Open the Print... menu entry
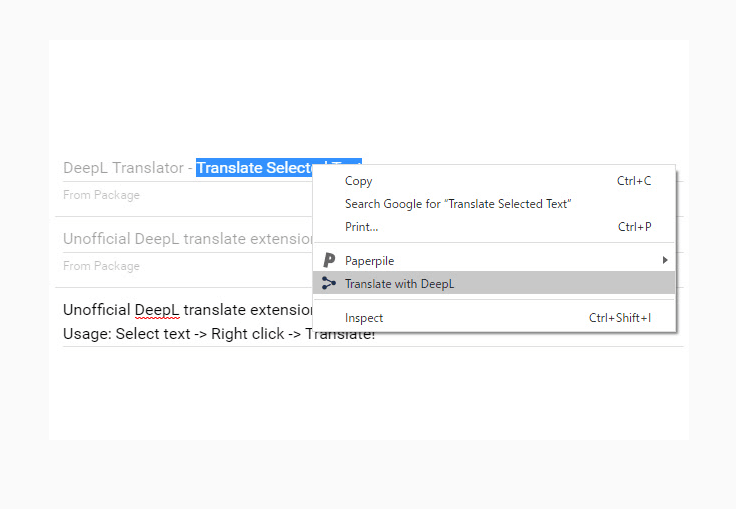The width and height of the screenshot is (736, 509). [494, 227]
